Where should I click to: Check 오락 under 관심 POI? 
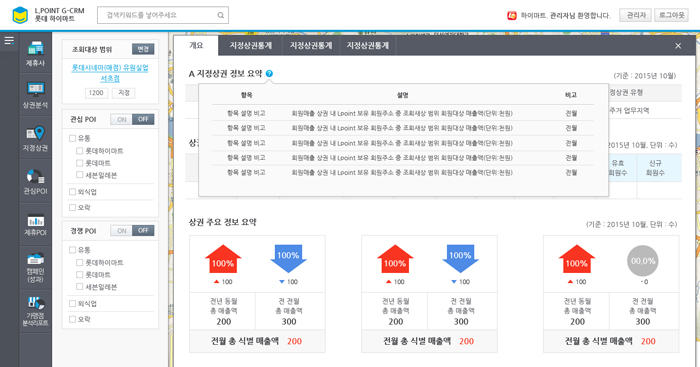click(72, 208)
